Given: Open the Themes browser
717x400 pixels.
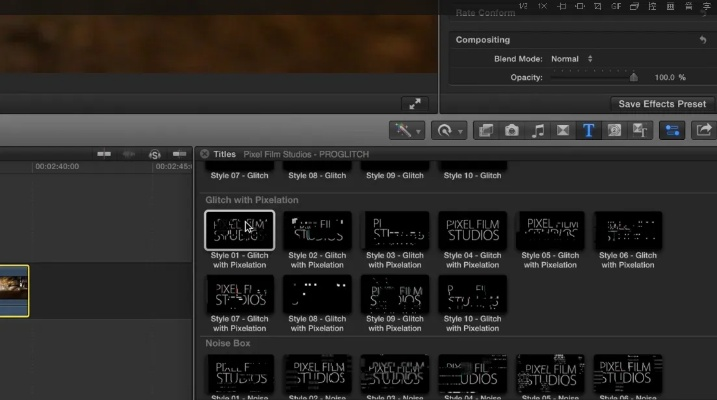Looking at the screenshot, I should pos(640,131).
